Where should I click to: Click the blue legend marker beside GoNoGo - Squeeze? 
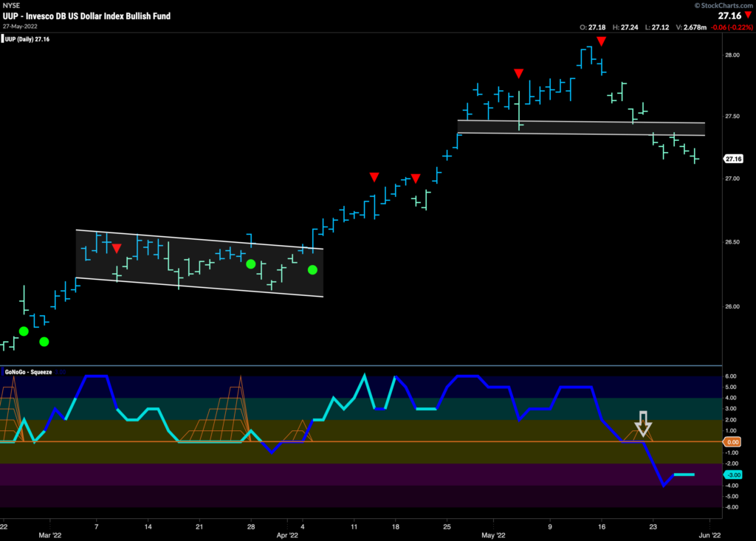point(2,372)
